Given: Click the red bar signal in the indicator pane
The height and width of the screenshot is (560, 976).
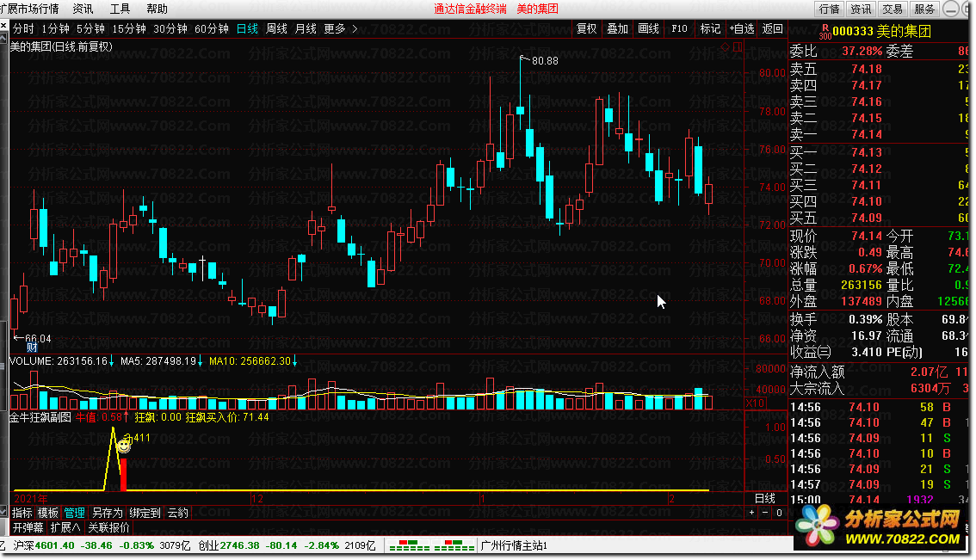Looking at the screenshot, I should (x=123, y=475).
